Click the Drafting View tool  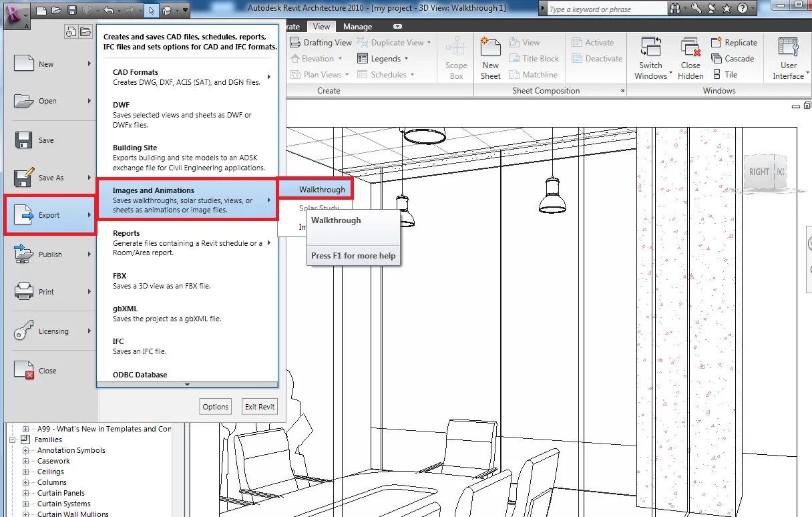pos(321,42)
